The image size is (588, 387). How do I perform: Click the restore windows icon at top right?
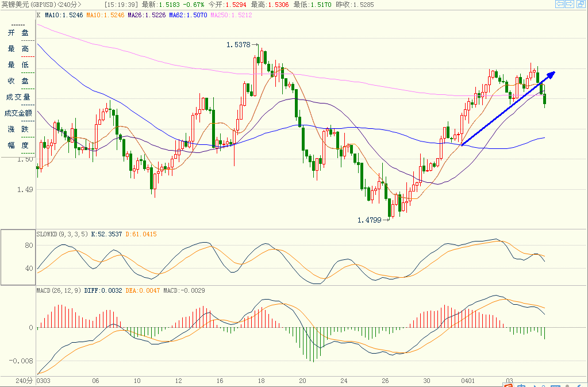pyautogui.click(x=580, y=4)
